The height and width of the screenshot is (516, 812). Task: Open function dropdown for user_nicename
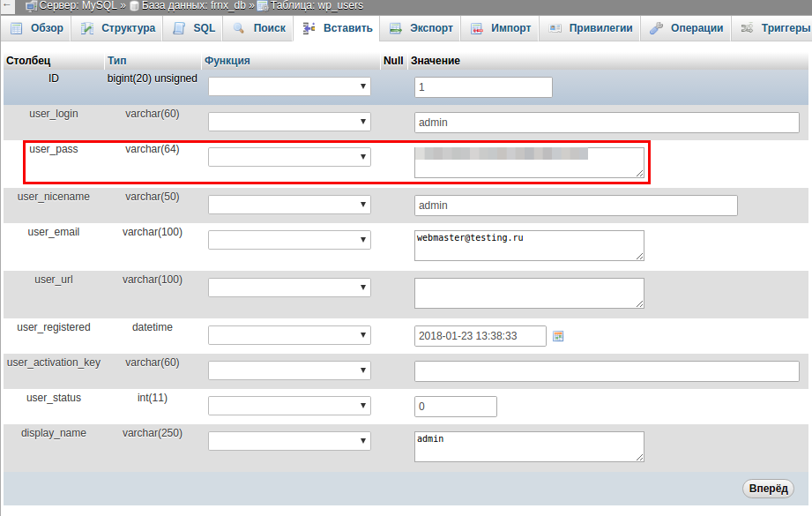(289, 205)
